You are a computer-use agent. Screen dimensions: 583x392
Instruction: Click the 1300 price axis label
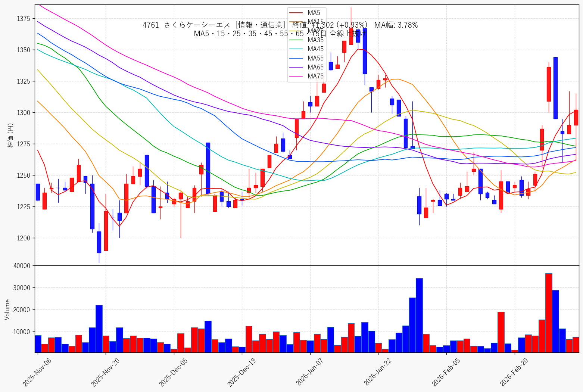[x=24, y=112]
